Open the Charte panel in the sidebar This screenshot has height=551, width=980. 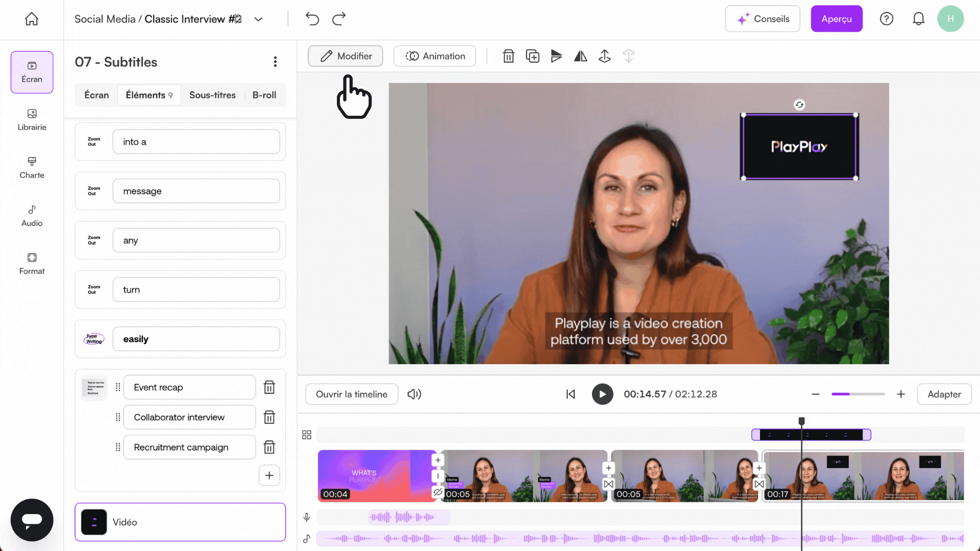point(32,168)
